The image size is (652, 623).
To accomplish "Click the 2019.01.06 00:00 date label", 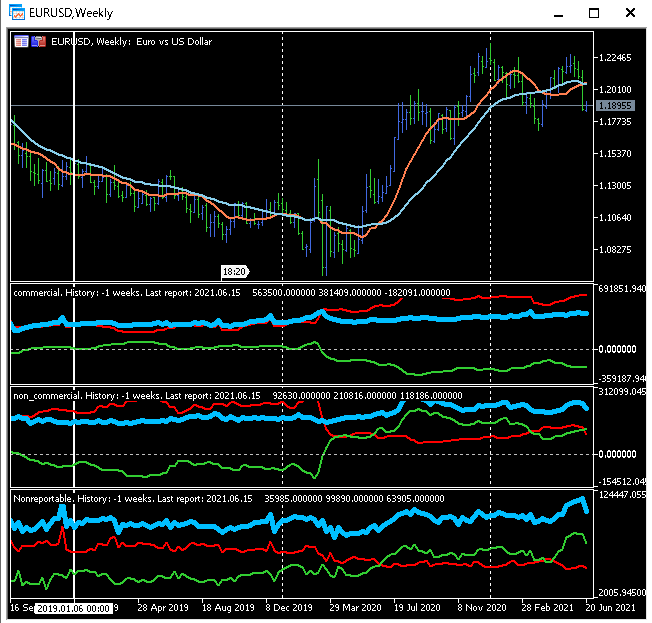I will (74, 608).
